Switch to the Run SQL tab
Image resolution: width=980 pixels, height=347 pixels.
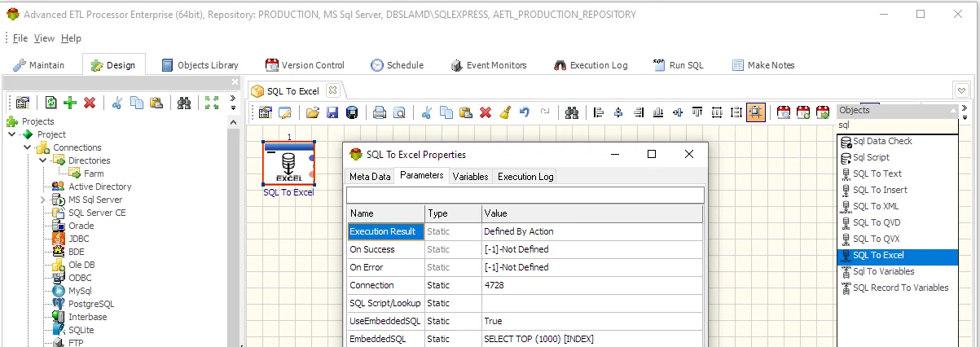click(x=679, y=65)
